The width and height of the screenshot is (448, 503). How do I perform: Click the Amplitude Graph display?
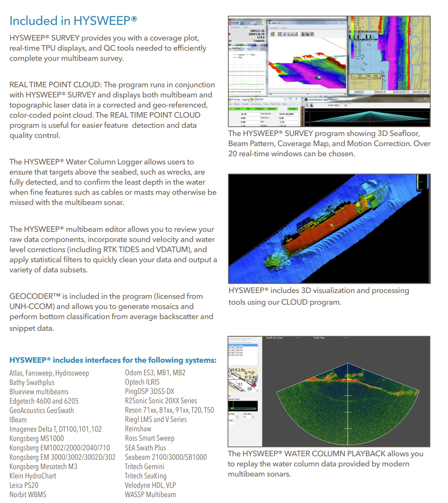(243, 406)
